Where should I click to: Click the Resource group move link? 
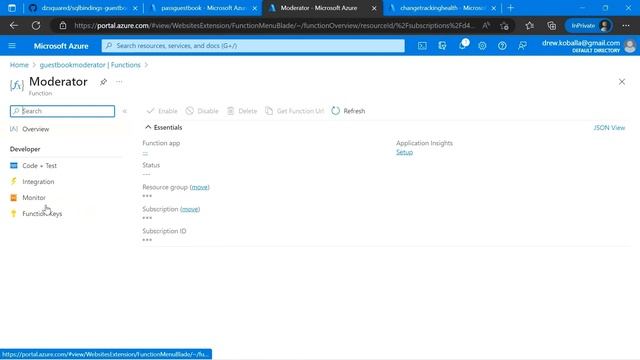coord(200,187)
